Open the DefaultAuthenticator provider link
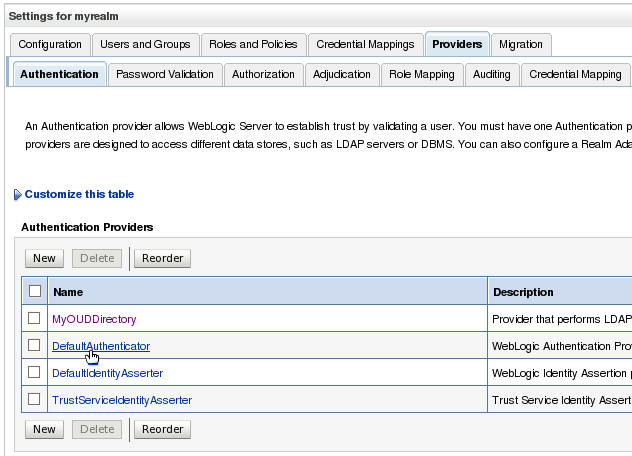This screenshot has height=456, width=632. (100, 346)
